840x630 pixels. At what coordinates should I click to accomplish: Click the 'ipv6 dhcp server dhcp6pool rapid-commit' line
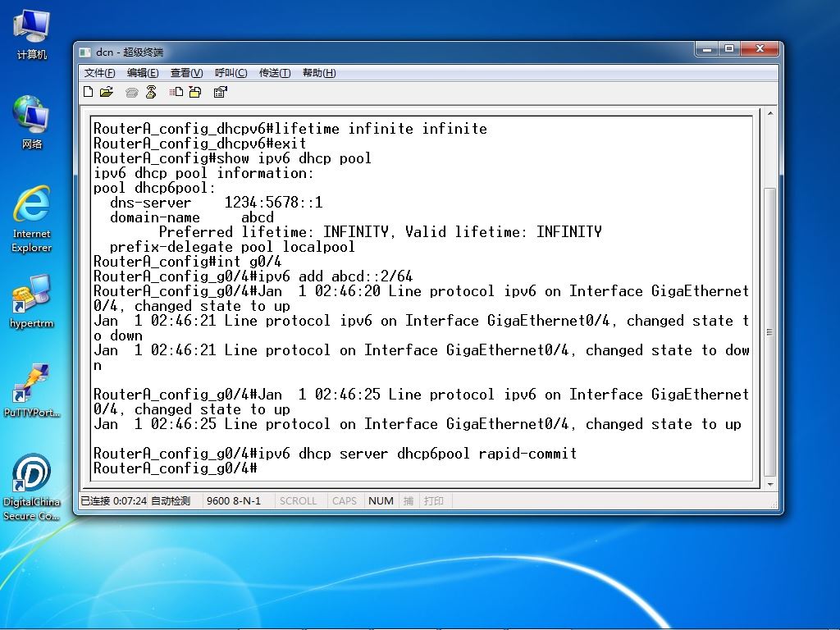336,454
